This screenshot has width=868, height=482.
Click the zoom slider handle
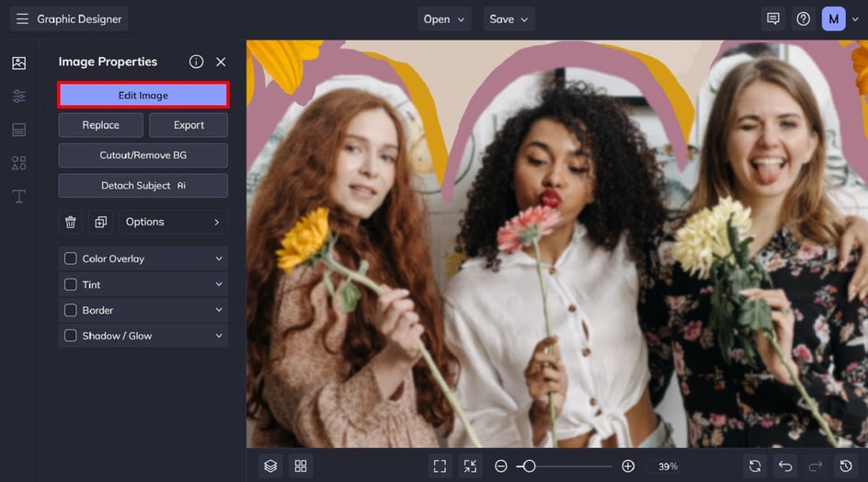pyautogui.click(x=529, y=466)
